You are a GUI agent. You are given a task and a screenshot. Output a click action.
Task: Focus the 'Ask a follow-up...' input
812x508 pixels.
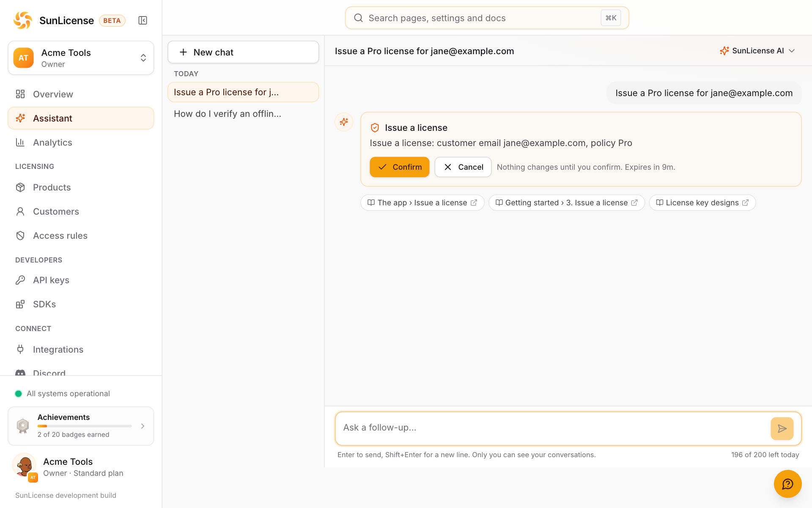point(552,428)
